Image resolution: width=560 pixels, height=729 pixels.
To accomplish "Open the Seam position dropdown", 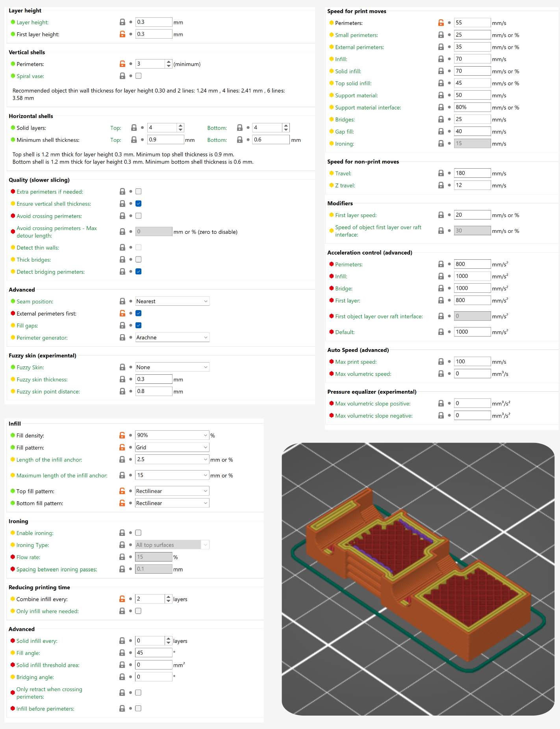I will 172,301.
